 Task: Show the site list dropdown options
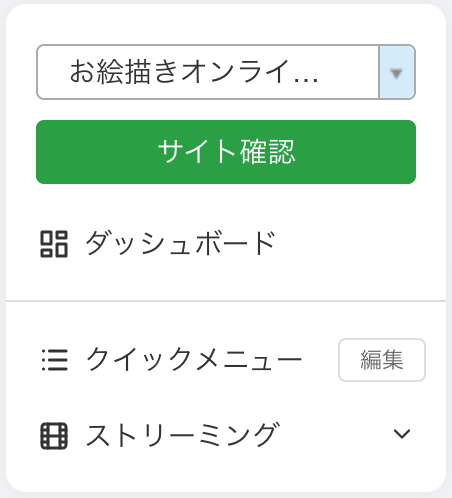(x=397, y=72)
